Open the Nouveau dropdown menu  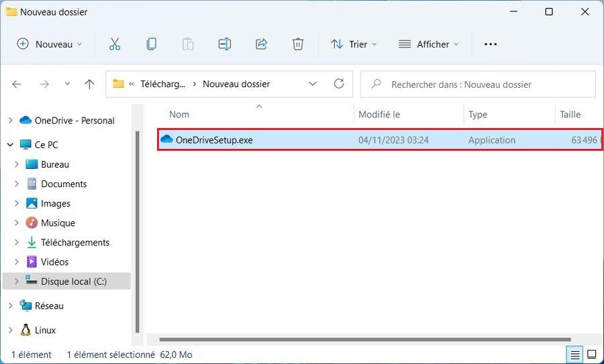point(50,44)
